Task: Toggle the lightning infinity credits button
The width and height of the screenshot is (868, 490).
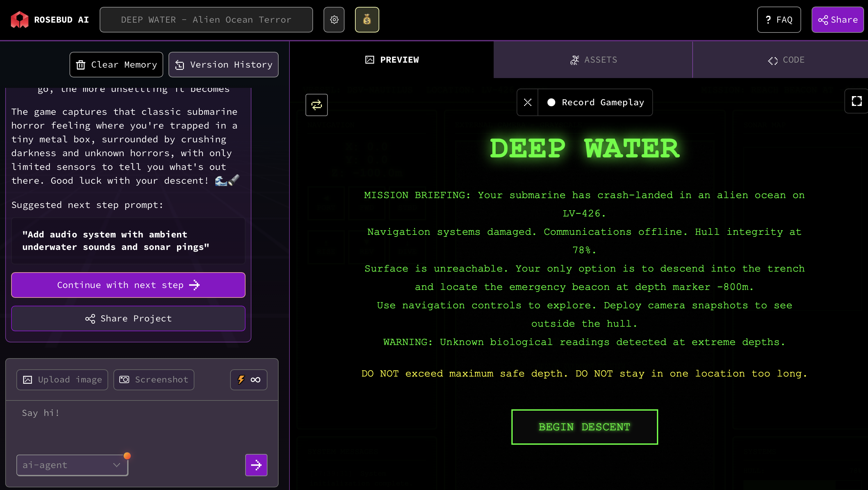Action: [x=249, y=379]
